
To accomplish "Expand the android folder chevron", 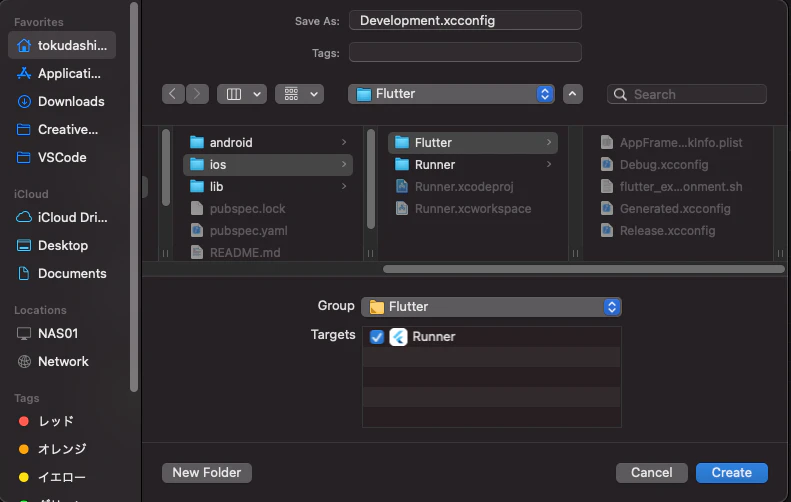I will point(344,142).
